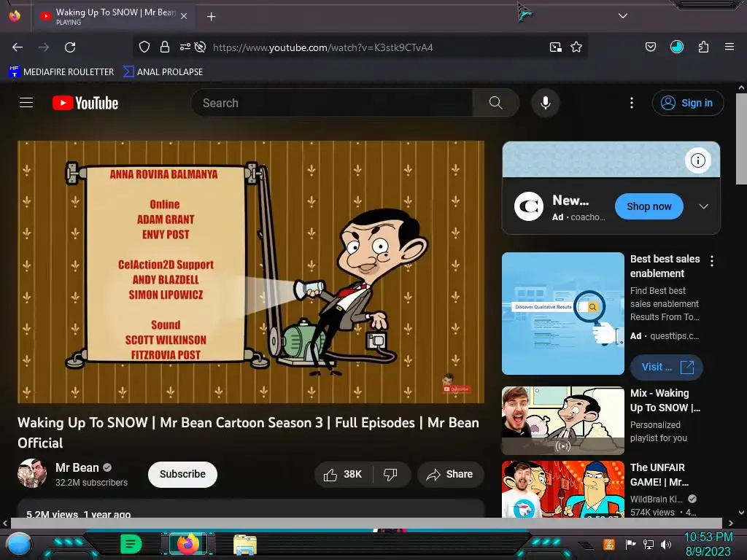Switch to Firefox in the taskbar
Image resolution: width=747 pixels, height=560 pixels.
click(188, 544)
